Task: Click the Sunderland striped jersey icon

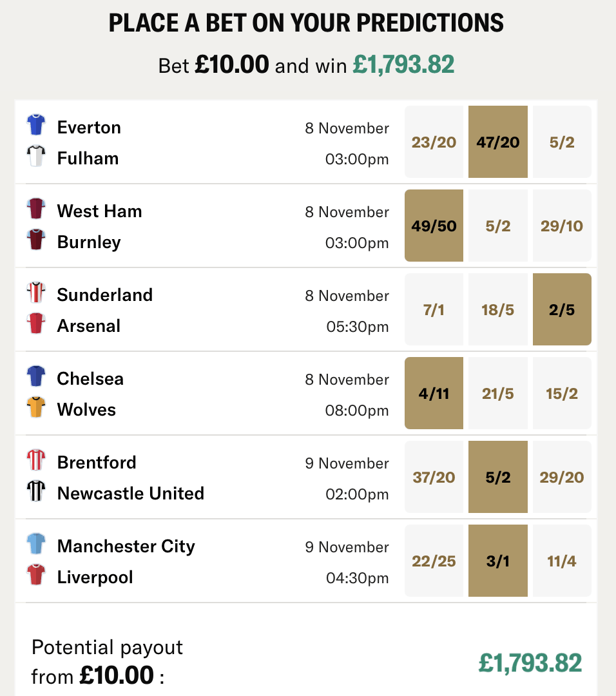Action: pos(36,293)
